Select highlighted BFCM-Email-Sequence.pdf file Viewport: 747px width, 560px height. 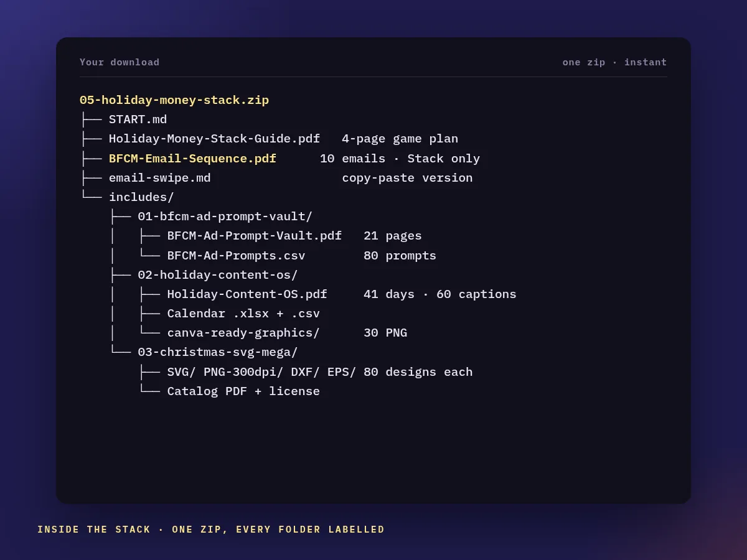tap(192, 159)
